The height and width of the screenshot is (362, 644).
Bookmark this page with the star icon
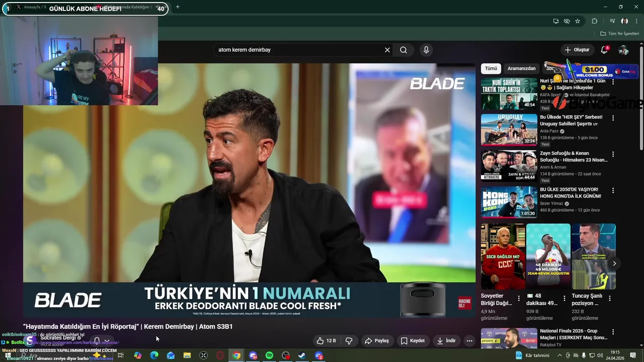click(578, 21)
